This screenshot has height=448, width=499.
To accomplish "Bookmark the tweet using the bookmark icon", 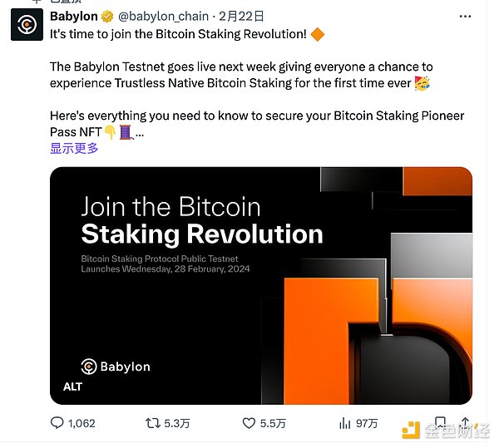I will (x=439, y=422).
